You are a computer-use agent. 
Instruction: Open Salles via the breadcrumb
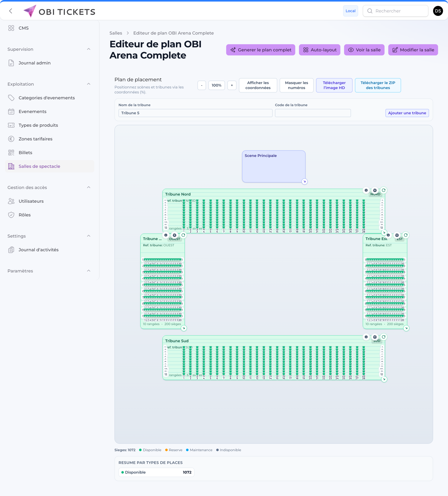pos(116,33)
